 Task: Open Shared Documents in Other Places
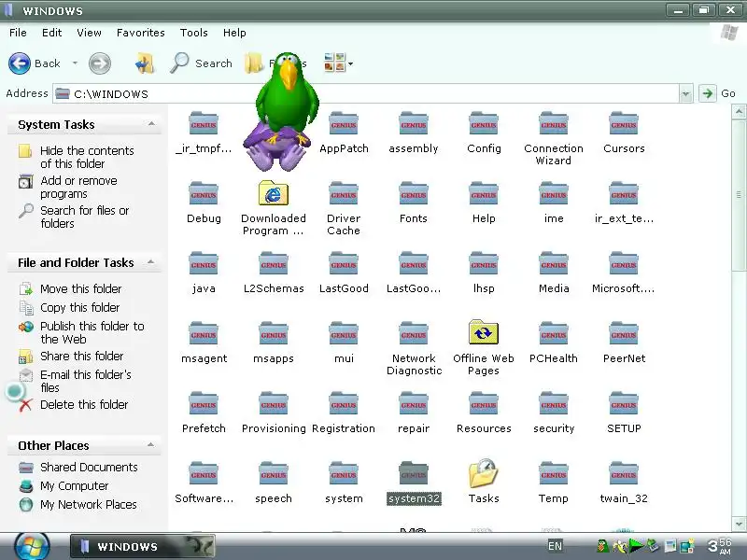(x=89, y=468)
